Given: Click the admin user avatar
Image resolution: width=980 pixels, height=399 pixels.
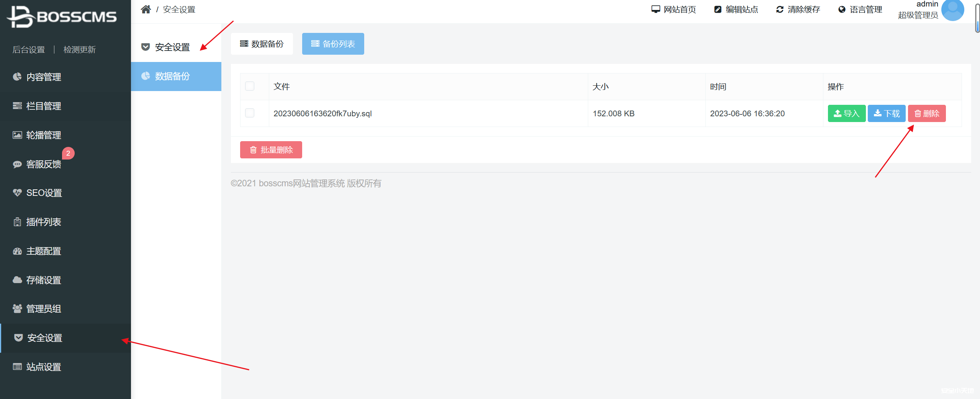Looking at the screenshot, I should coord(952,10).
